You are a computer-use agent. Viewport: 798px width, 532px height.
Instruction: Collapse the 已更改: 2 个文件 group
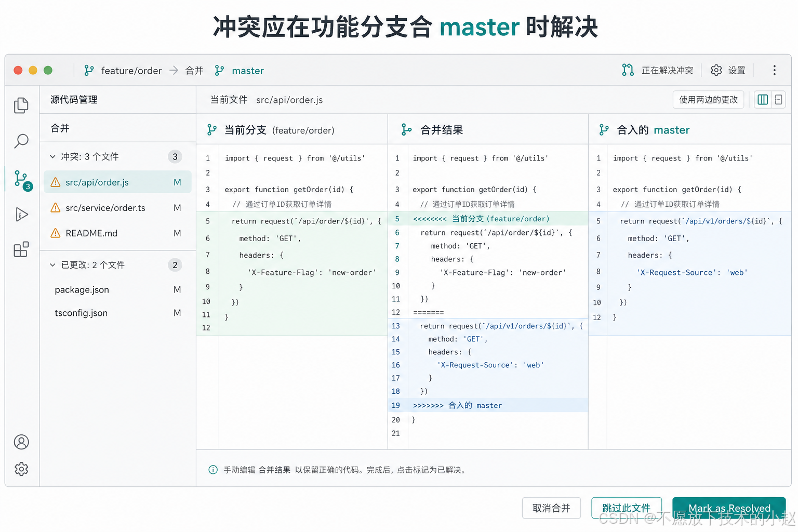tap(52, 265)
